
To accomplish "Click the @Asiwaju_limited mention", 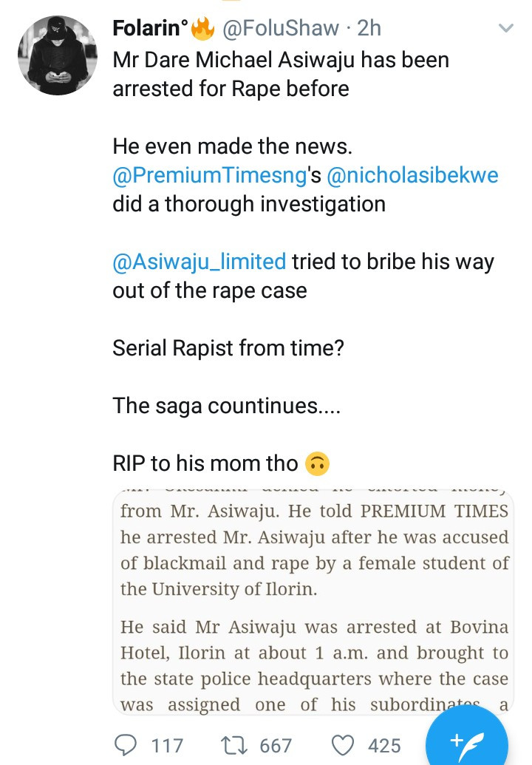I will click(x=199, y=261).
